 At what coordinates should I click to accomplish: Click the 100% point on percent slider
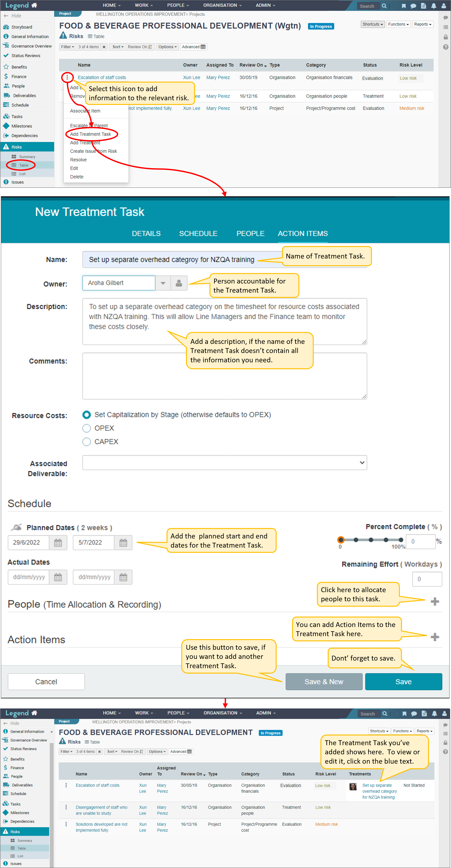pyautogui.click(x=401, y=540)
